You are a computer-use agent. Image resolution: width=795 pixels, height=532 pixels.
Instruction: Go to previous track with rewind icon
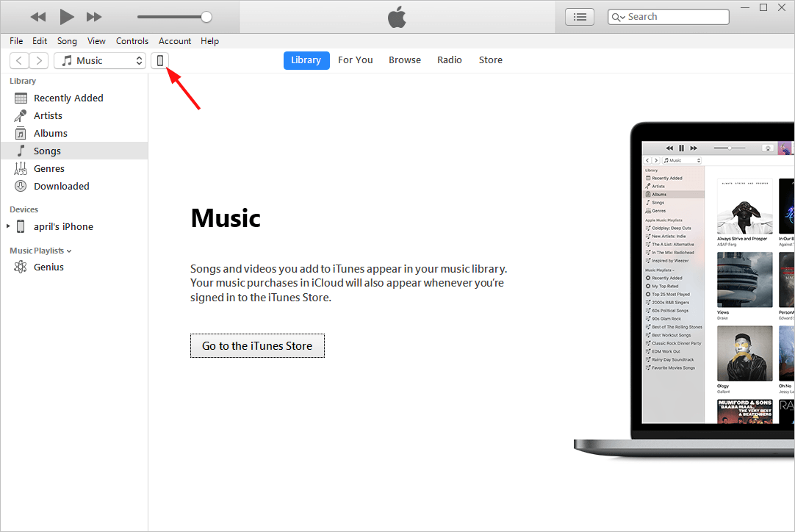coord(38,17)
